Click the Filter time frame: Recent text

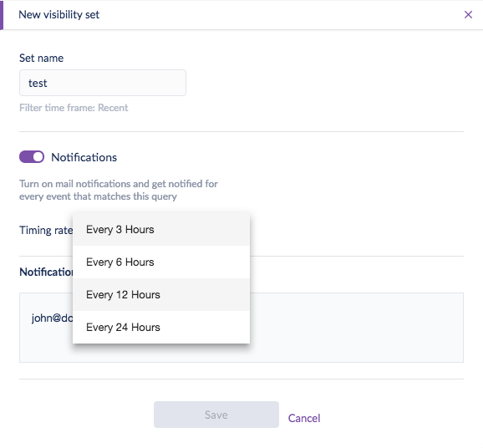[x=74, y=108]
